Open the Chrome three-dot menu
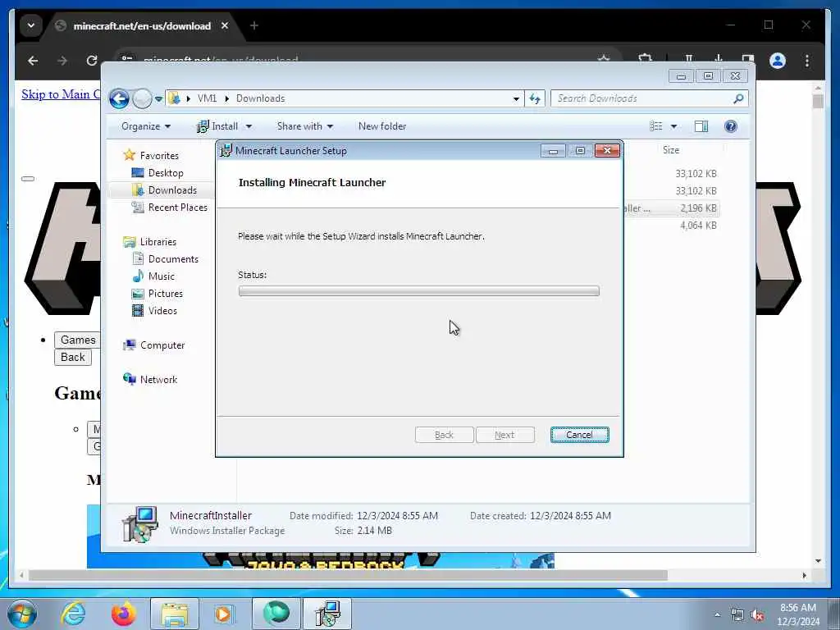Screen dimensions: 840x630 tap(807, 61)
